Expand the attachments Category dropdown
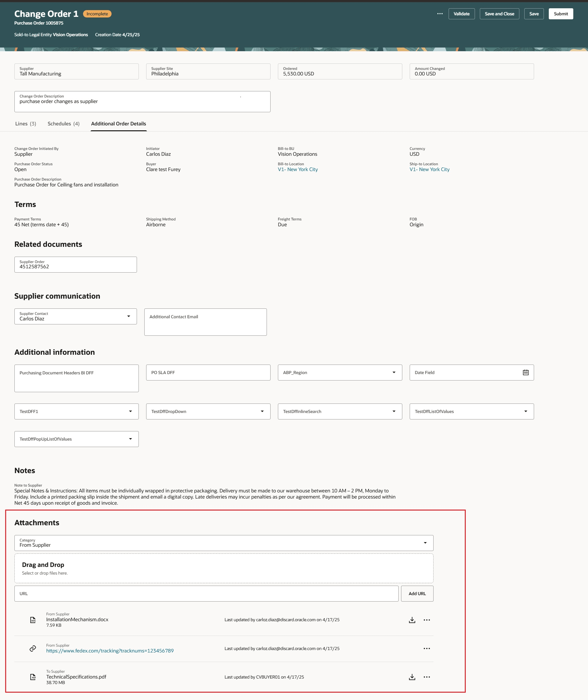 tap(425, 543)
